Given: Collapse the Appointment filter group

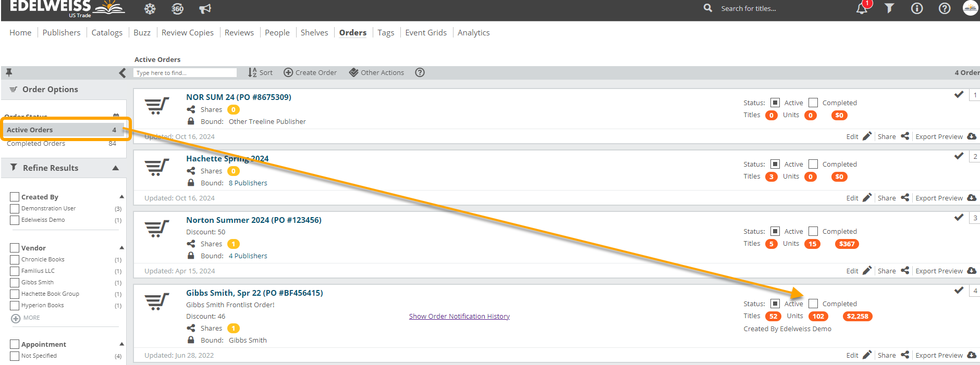Looking at the screenshot, I should click(121, 344).
